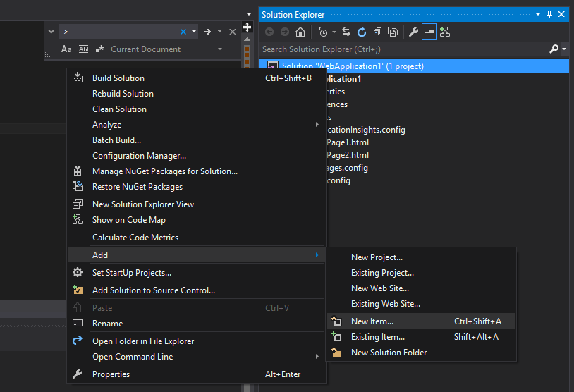This screenshot has width=574, height=392.
Task: Open Properties via wrench icon
Action: 414,32
